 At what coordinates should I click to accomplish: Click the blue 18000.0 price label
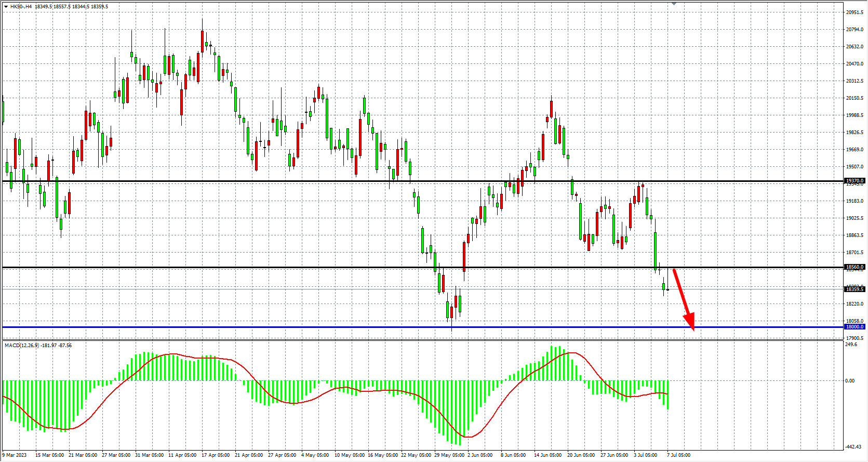(x=854, y=327)
